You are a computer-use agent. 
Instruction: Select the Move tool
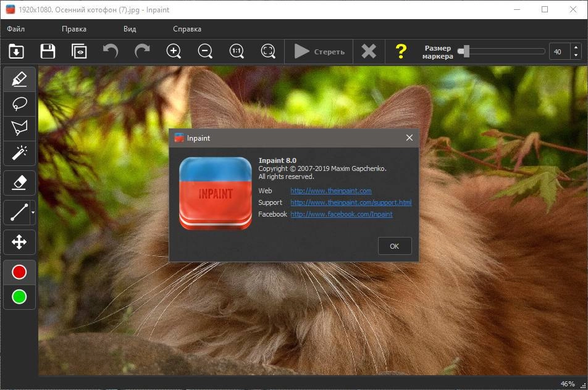point(20,242)
